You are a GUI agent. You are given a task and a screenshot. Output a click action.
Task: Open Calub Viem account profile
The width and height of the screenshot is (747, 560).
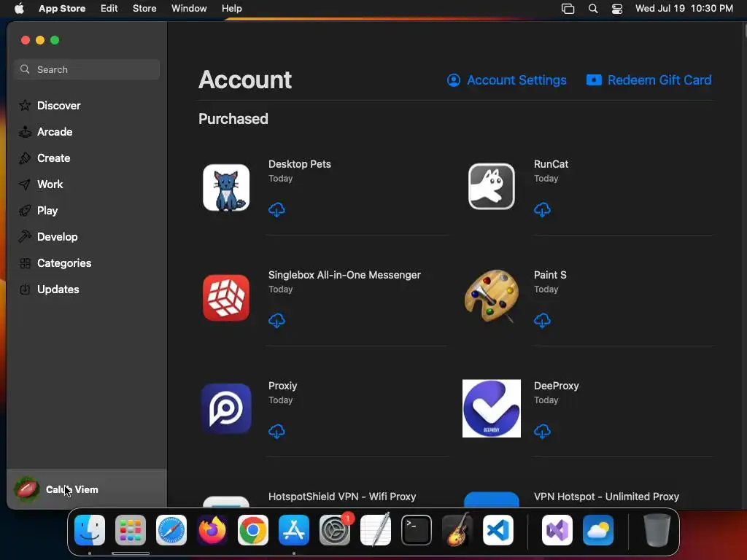(87, 489)
